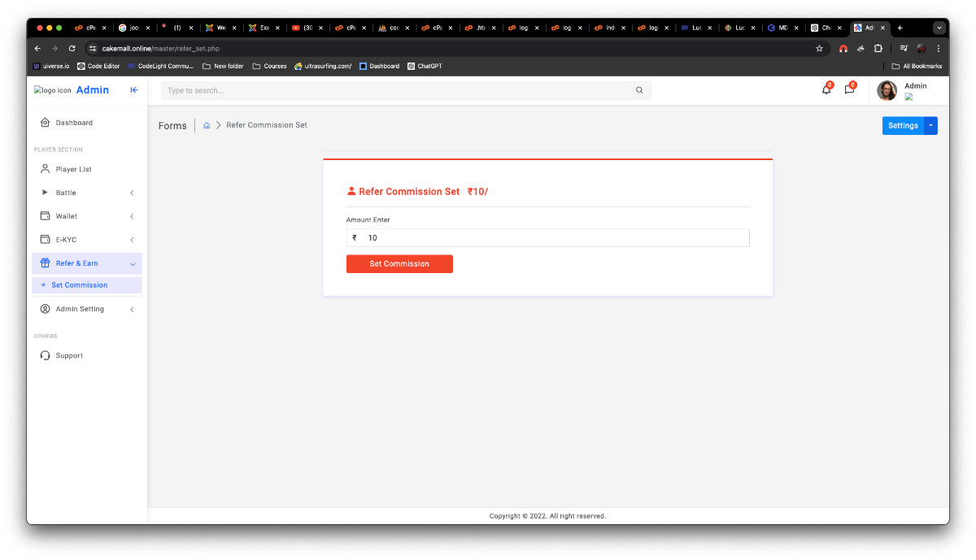Collapse the sidebar with the arrow icon

tap(134, 90)
